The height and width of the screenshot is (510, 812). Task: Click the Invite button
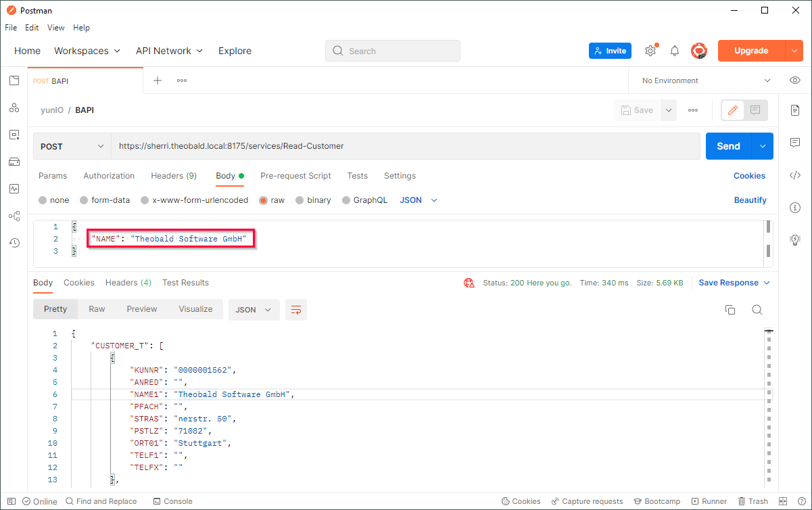pyautogui.click(x=610, y=51)
